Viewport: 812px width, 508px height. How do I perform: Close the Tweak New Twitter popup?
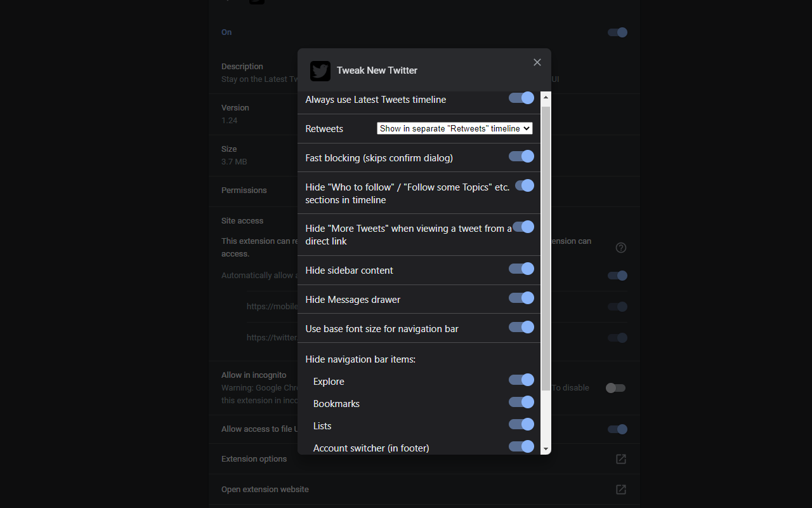tap(537, 62)
